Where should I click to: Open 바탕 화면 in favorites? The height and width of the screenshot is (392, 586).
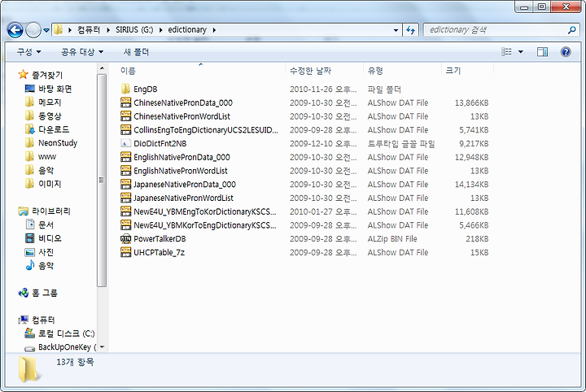pyautogui.click(x=55, y=89)
